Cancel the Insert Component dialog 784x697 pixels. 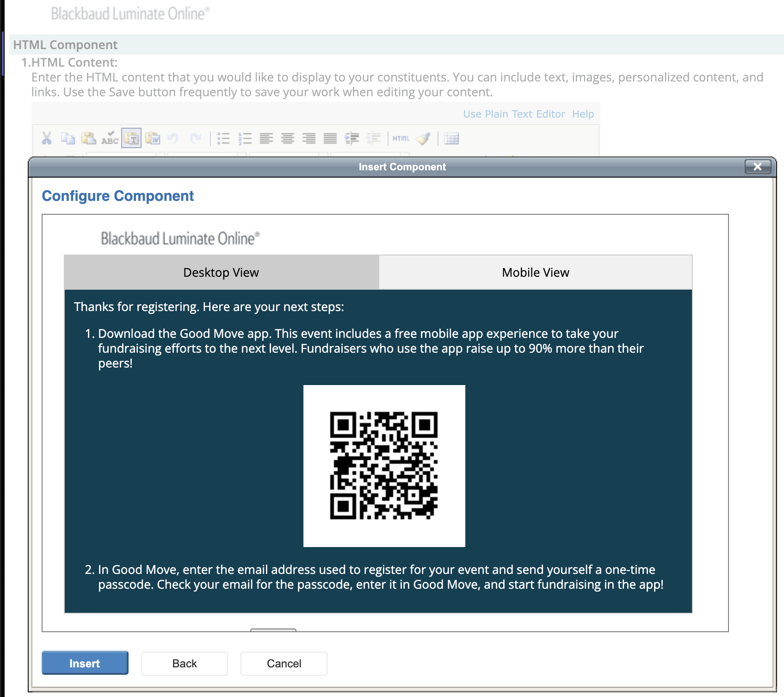tap(284, 663)
